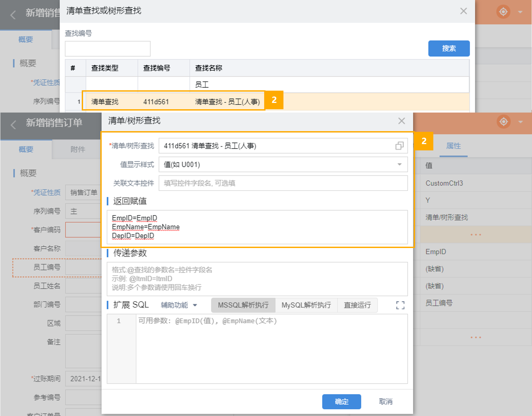The width and height of the screenshot is (532, 416).
Task: Click into the 扩展 SQL editor area
Action: [271, 349]
